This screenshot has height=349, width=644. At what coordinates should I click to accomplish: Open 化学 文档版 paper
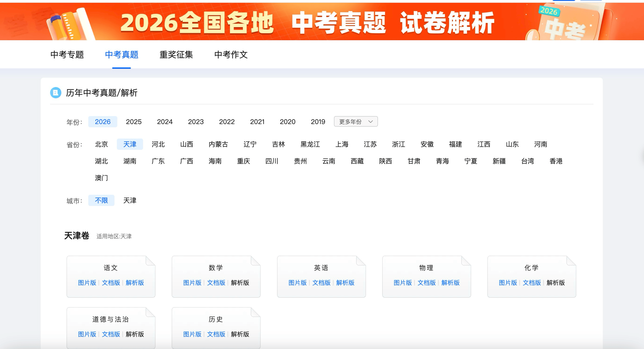[x=532, y=283]
